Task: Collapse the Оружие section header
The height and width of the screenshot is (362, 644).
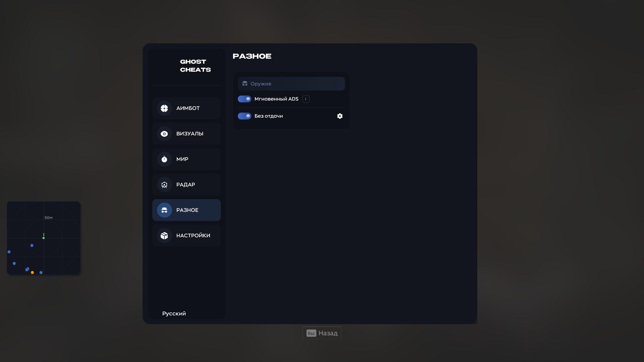Action: (291, 84)
